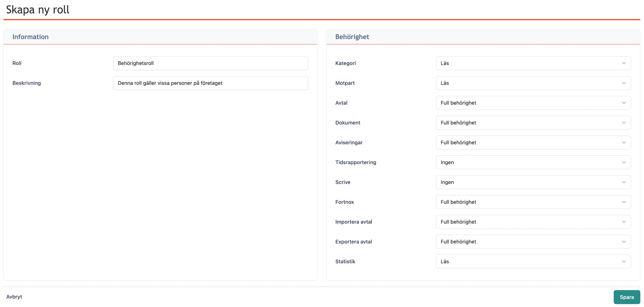
Task: Open the Kategori permission dropdown
Action: pos(533,63)
